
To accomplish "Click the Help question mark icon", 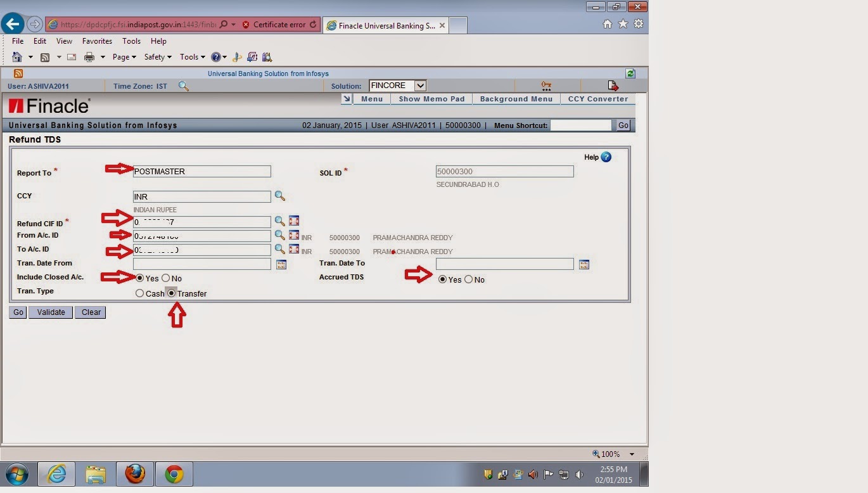I will point(605,157).
